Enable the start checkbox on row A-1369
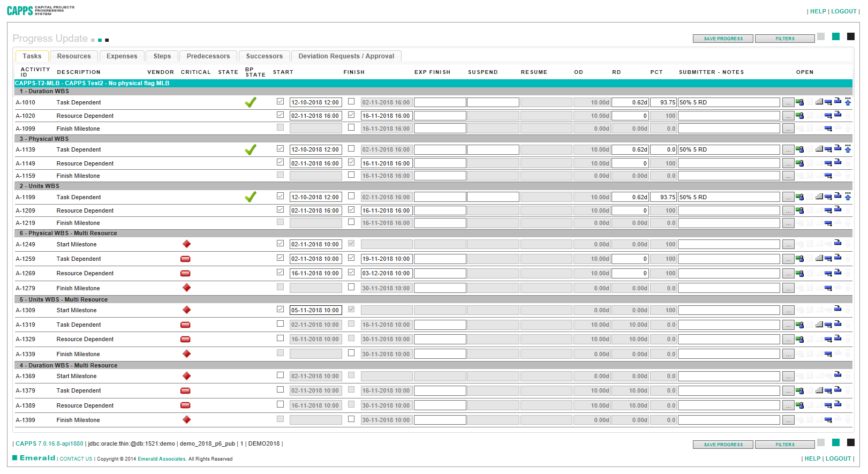 pyautogui.click(x=280, y=375)
